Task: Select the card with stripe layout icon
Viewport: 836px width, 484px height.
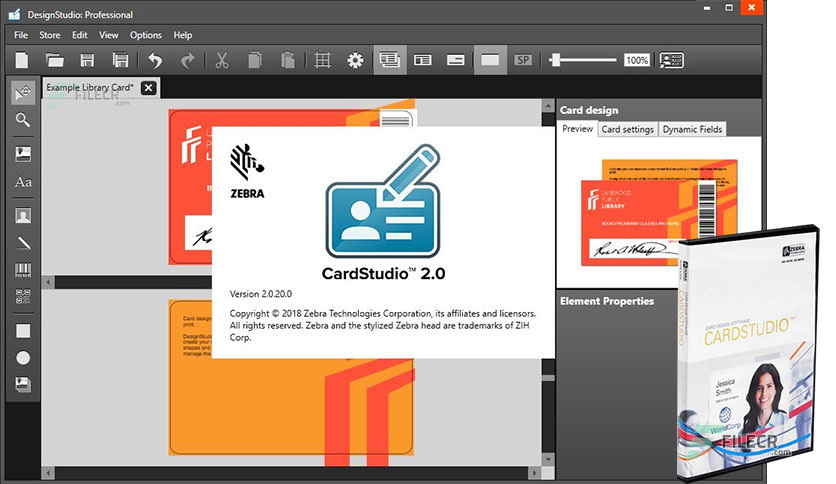Action: click(x=455, y=60)
